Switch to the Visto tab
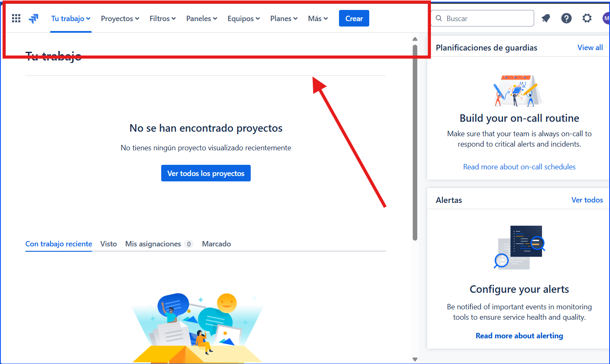The image size is (610, 364). coord(108,244)
